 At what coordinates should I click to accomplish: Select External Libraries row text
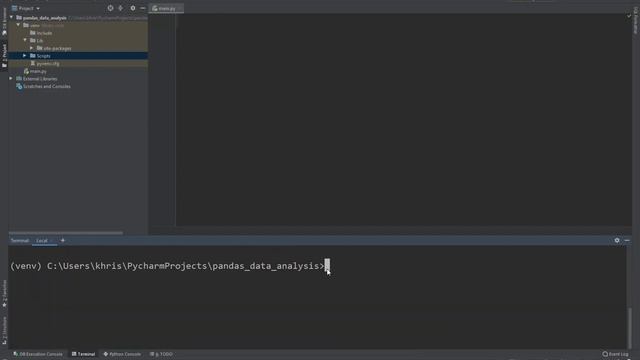point(40,78)
